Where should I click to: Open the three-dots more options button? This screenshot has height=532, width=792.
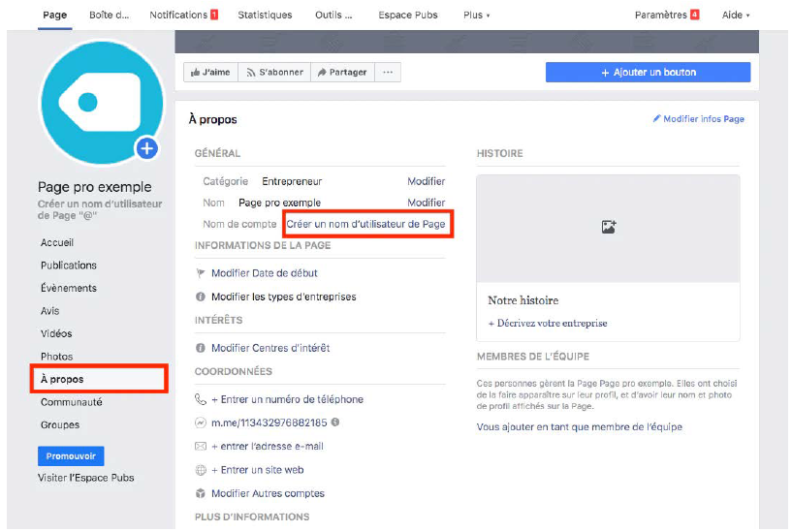click(388, 72)
